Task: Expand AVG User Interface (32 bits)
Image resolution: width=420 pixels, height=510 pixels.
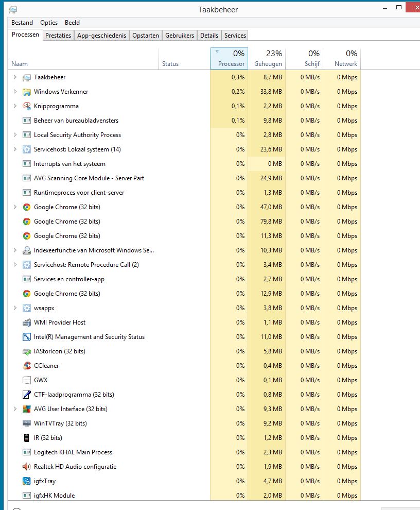Action: 15,409
